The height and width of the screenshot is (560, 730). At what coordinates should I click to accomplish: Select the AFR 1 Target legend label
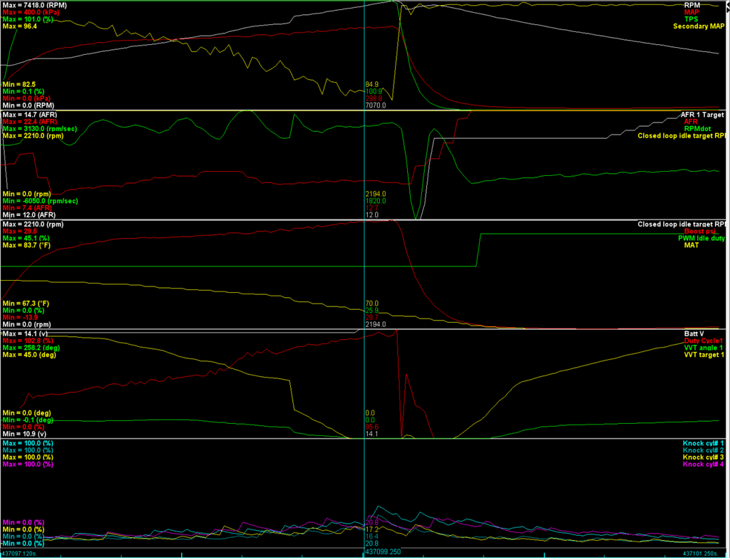(x=702, y=115)
